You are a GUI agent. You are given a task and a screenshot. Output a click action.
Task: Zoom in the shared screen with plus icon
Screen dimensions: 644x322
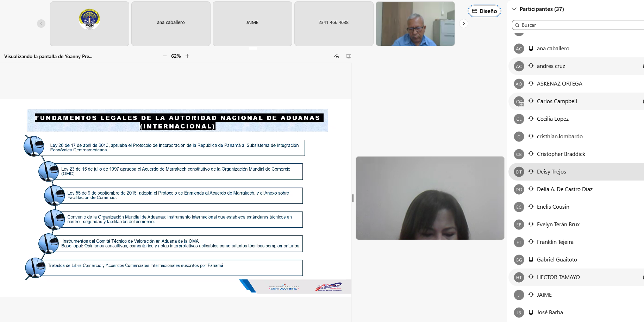tap(187, 56)
